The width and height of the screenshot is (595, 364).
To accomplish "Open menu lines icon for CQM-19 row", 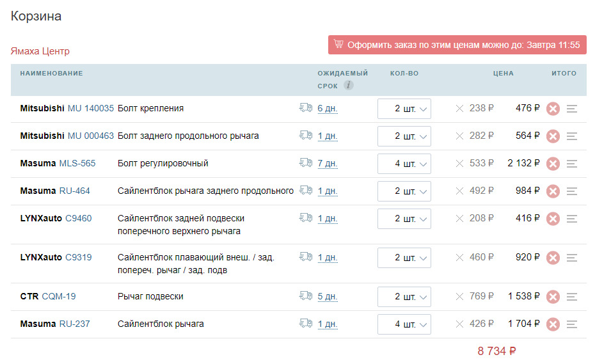I will point(572,297).
